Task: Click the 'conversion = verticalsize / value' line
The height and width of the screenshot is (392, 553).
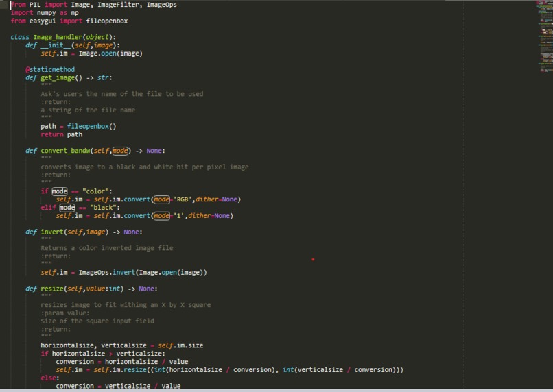Action: point(118,386)
